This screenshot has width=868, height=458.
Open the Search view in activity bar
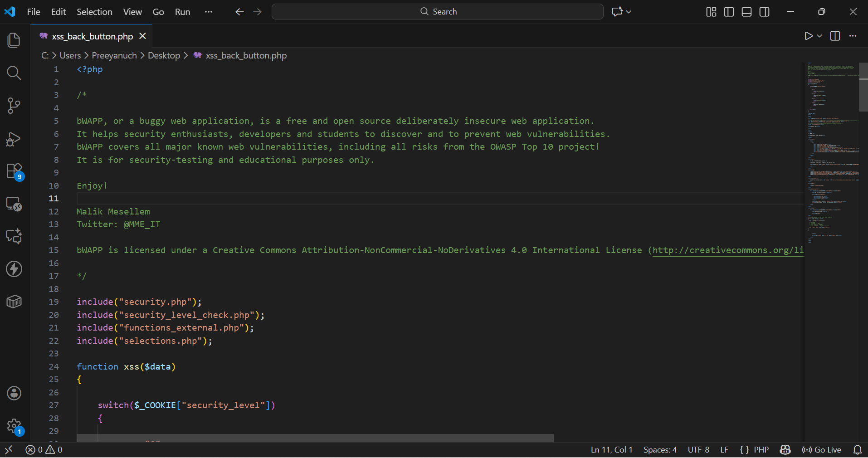coord(14,73)
